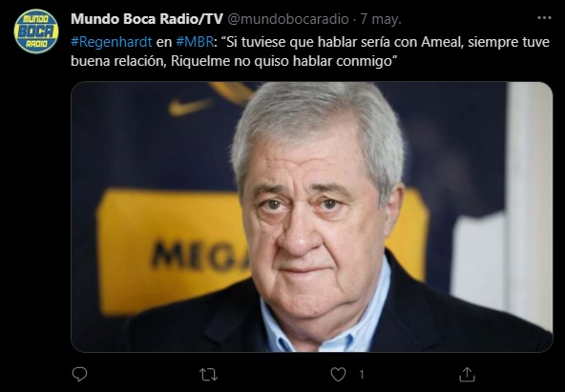Share the tweet using the upload arrow icon

click(x=467, y=375)
